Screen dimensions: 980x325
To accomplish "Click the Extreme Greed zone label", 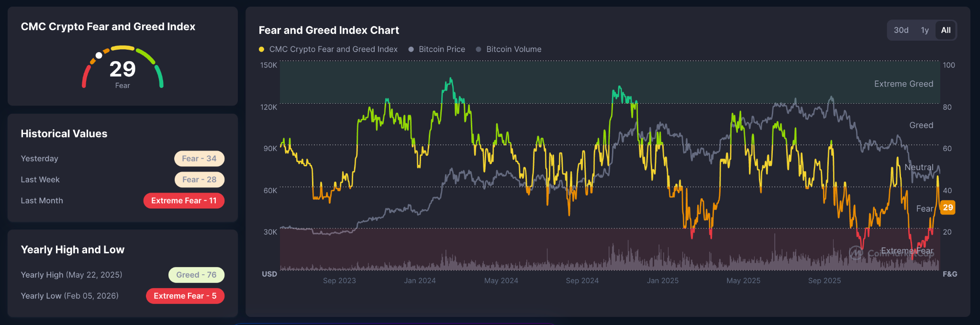I will pos(903,84).
